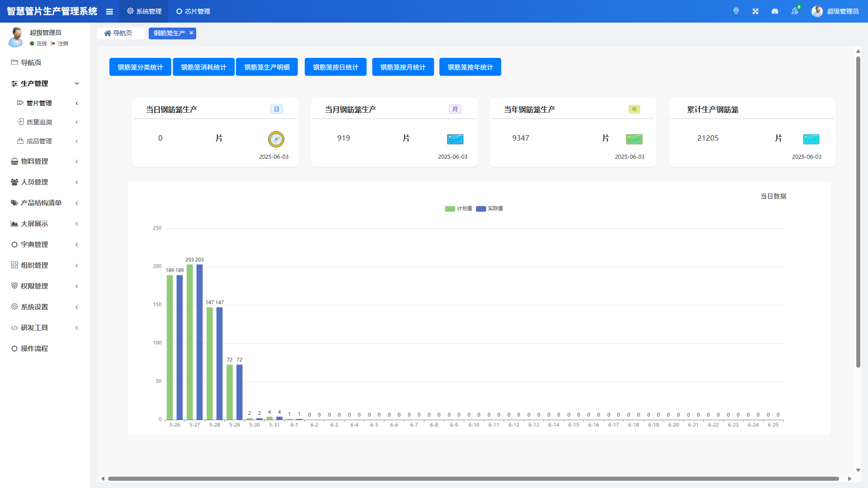Open notifications bell icon
Viewport: 868px width, 488px height.
click(795, 11)
